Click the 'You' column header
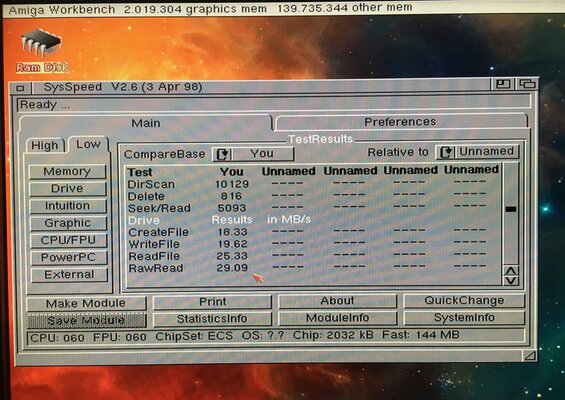 pos(232,172)
